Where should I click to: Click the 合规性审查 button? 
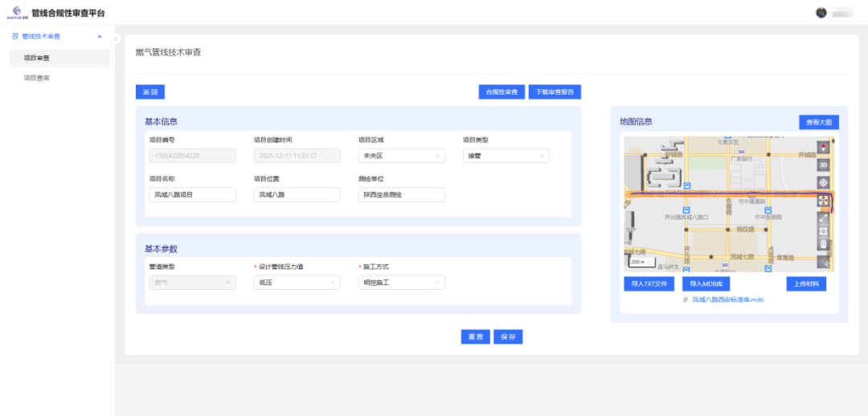[x=502, y=92]
